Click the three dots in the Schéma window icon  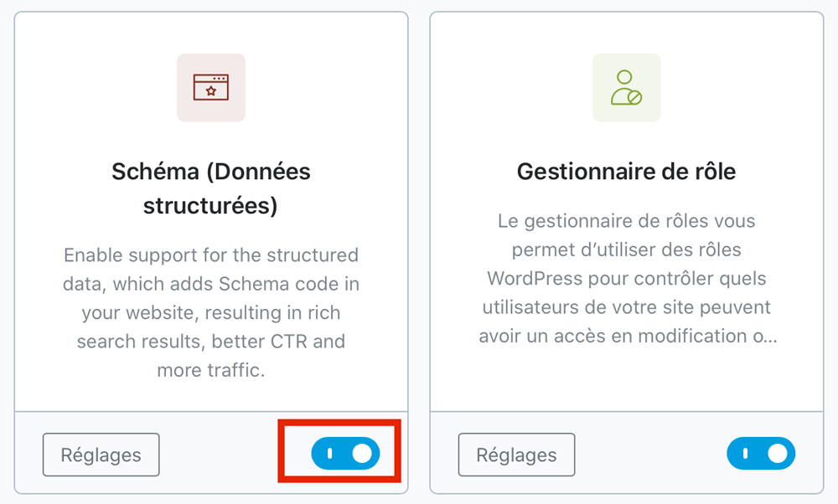point(219,79)
